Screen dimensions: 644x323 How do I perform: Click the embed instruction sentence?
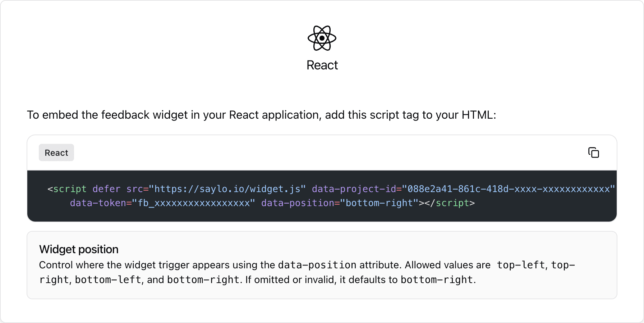[x=262, y=115]
